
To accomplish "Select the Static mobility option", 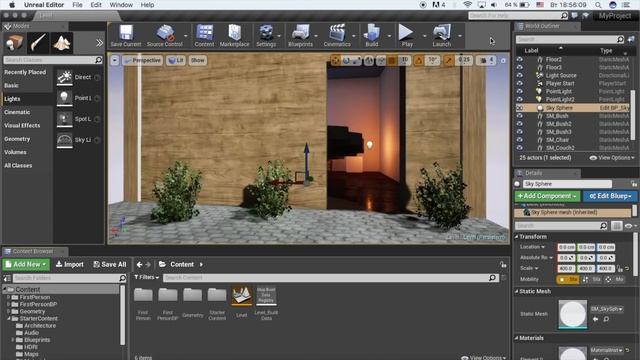I will click(568, 280).
